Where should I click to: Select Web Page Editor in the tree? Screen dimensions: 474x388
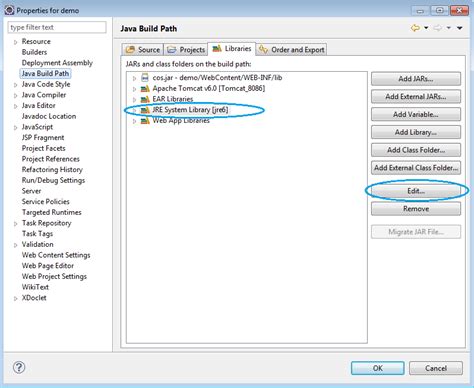[x=48, y=266]
